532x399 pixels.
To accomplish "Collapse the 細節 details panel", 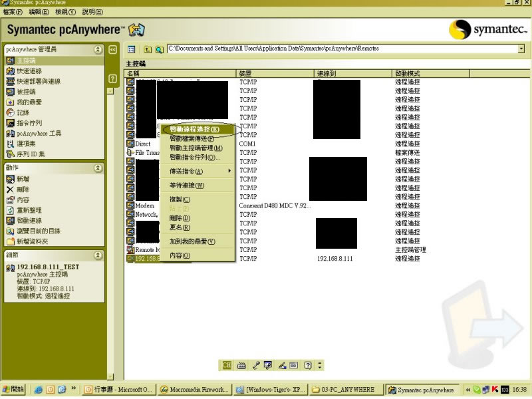I will pyautogui.click(x=98, y=255).
